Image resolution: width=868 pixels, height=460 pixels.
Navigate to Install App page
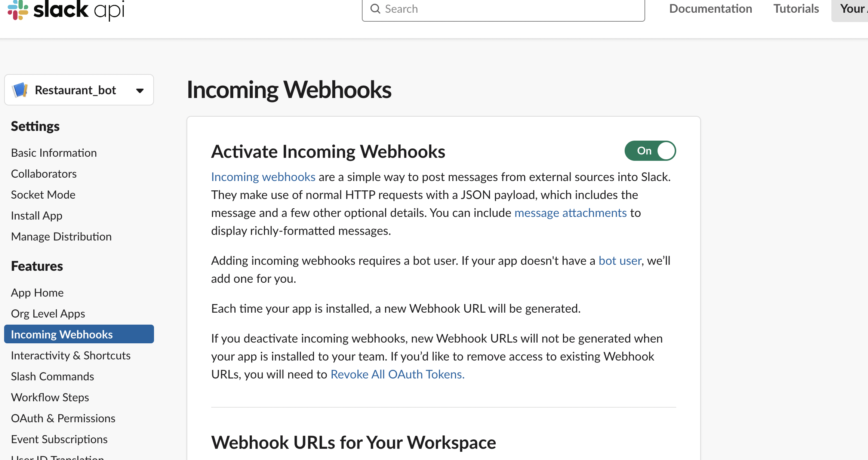tap(37, 215)
